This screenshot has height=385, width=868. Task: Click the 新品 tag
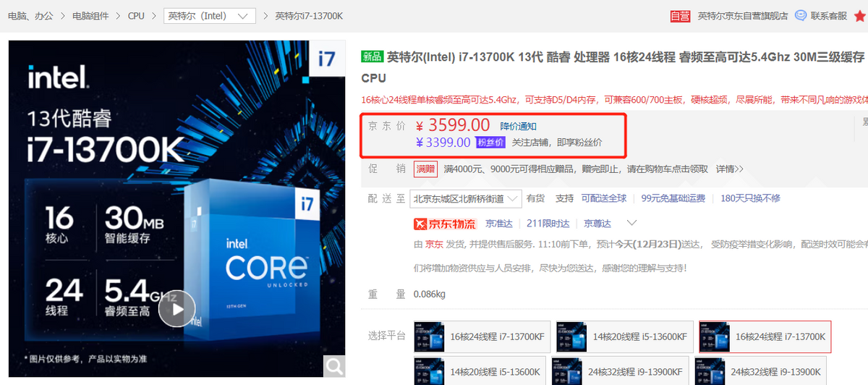coord(372,56)
